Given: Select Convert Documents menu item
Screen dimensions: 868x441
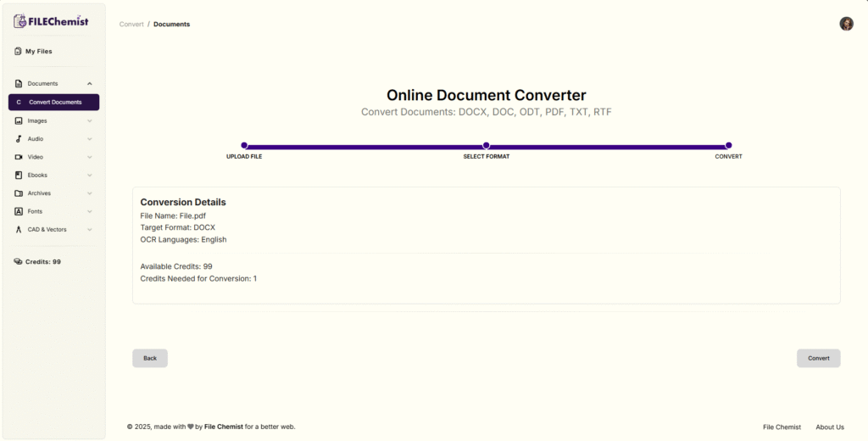Looking at the screenshot, I should coord(54,103).
